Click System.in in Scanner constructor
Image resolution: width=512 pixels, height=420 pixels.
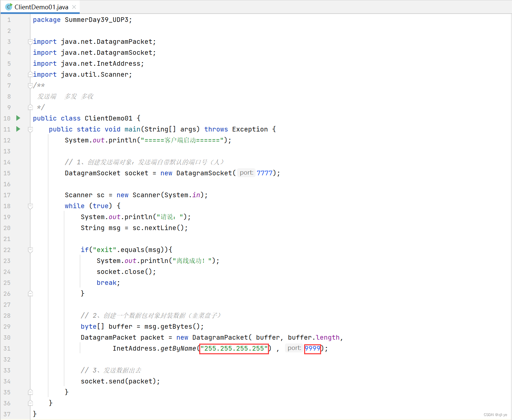[x=182, y=195]
